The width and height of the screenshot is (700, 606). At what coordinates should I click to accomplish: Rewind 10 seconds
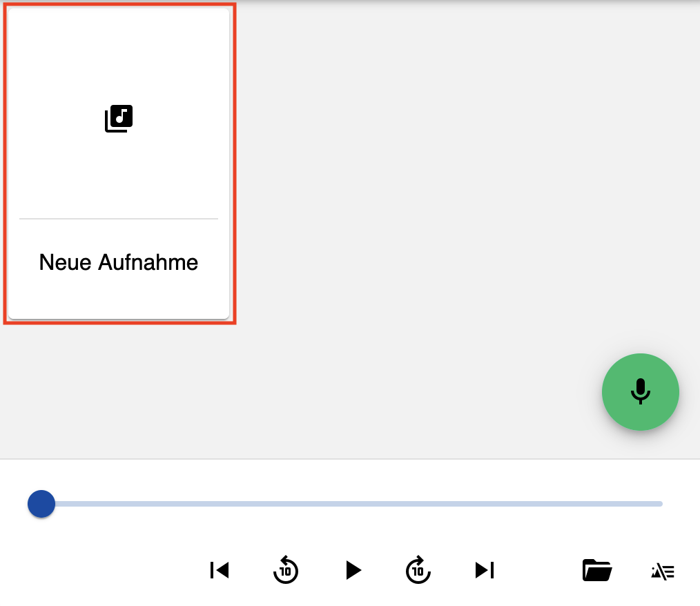tap(286, 570)
